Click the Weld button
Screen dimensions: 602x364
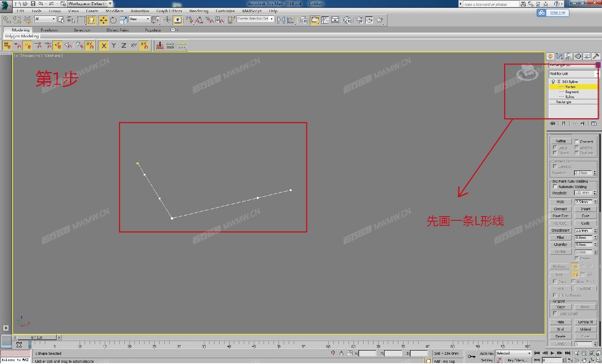[x=561, y=202]
